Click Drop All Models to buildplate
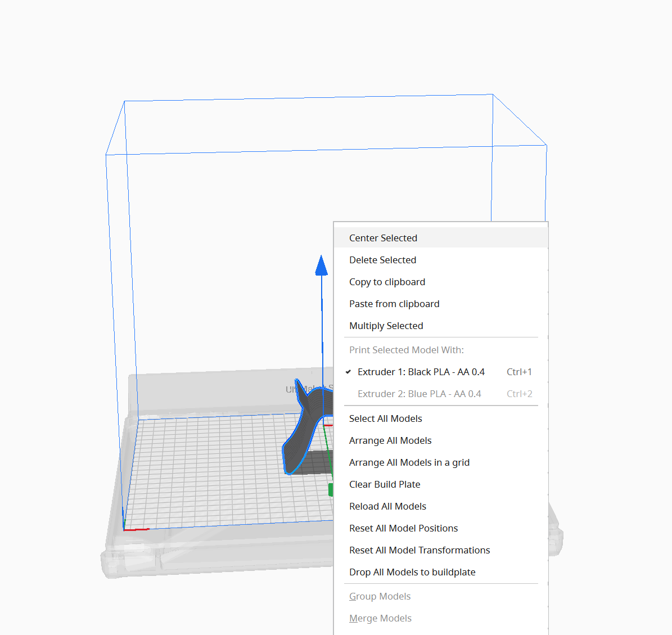672x635 pixels. (x=440, y=572)
